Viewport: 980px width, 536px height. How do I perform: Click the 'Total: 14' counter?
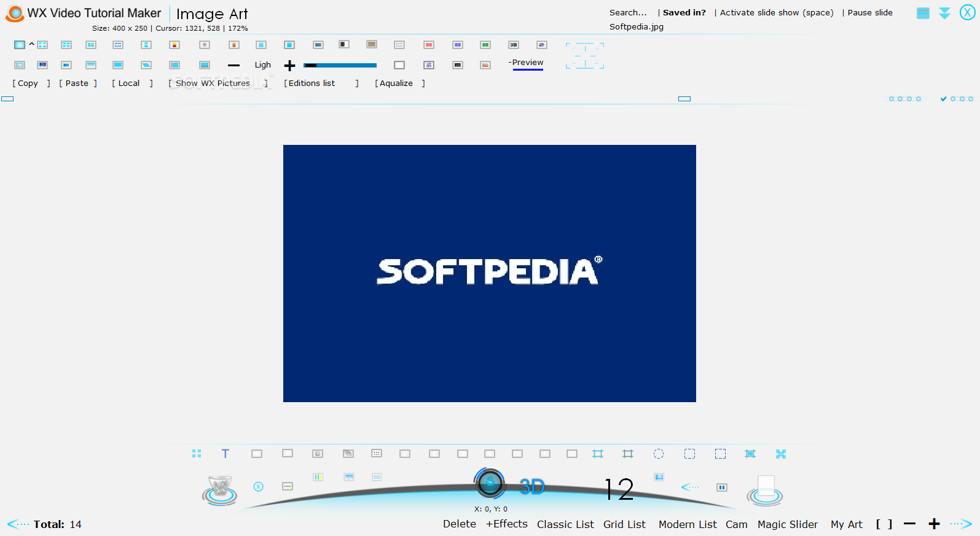(57, 524)
